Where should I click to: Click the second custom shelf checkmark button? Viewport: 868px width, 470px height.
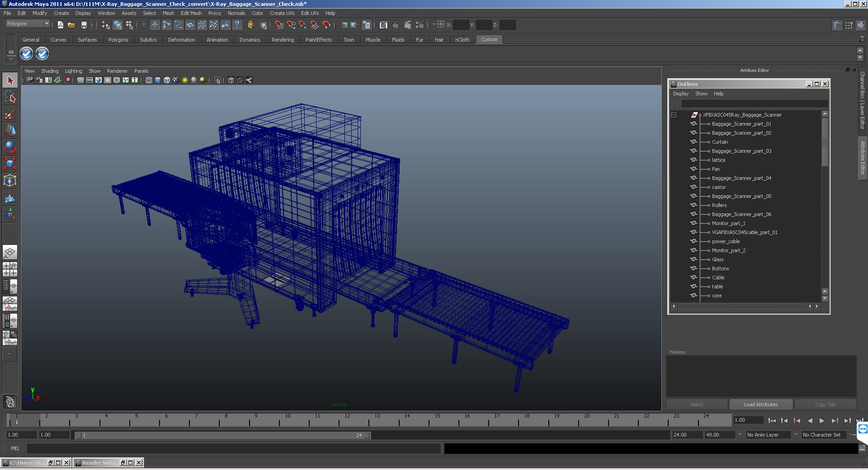42,54
